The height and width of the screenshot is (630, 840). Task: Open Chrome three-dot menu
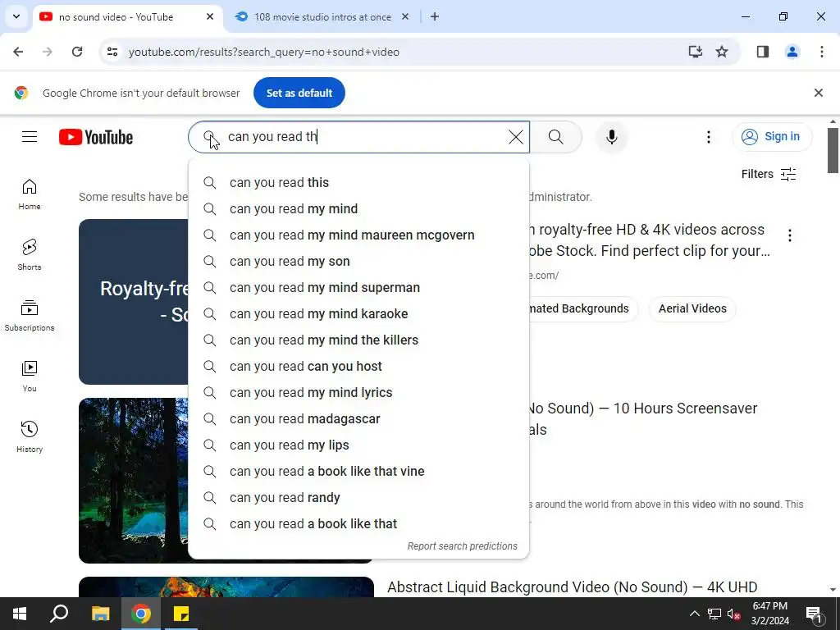tap(821, 52)
